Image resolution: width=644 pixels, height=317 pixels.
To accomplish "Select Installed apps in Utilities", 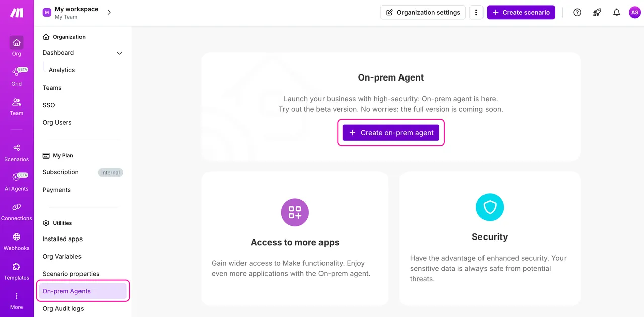I will point(62,239).
